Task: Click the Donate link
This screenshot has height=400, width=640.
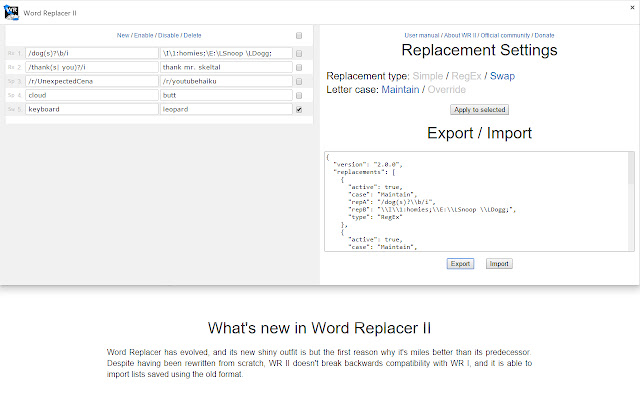Action: tap(544, 35)
